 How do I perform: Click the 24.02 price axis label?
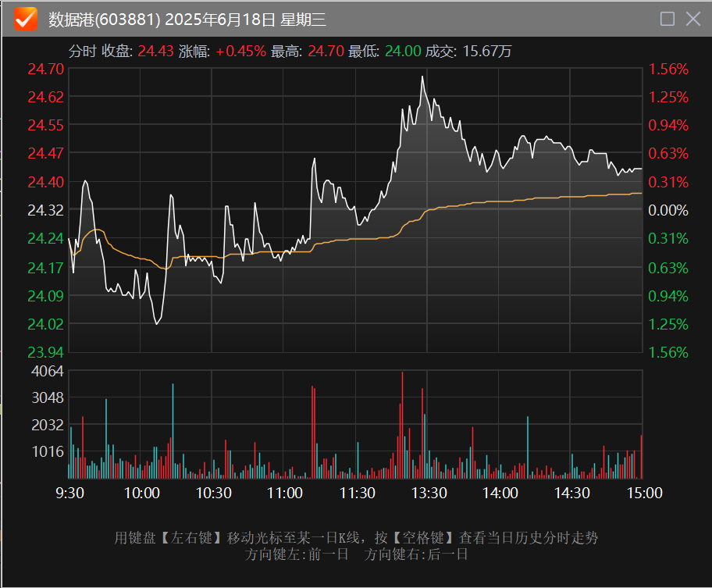(x=46, y=324)
